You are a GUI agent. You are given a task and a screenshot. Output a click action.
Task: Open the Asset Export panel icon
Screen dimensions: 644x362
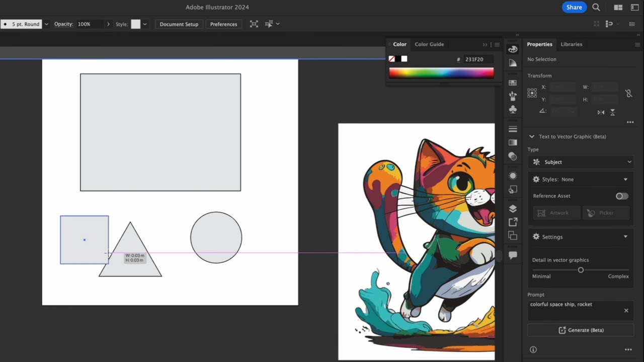click(513, 222)
